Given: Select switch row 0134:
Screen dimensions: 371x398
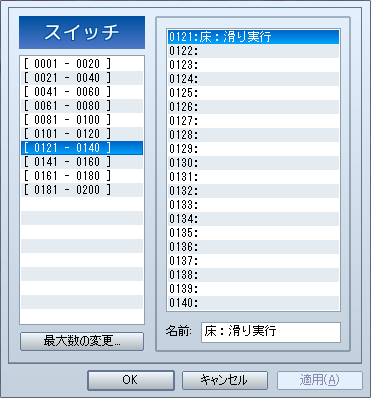Looking at the screenshot, I should pos(253,219).
